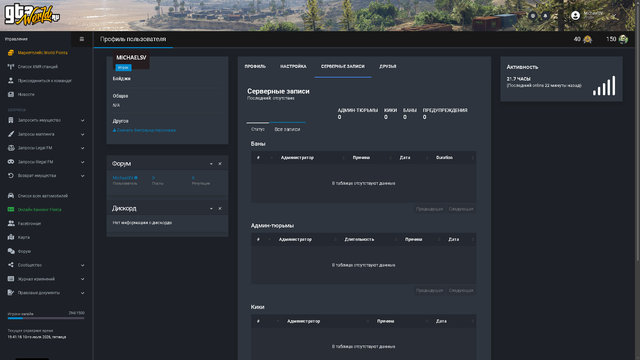Viewport: 640px width, 360px height.
Task: Click the join team person icon
Action: (x=11, y=80)
